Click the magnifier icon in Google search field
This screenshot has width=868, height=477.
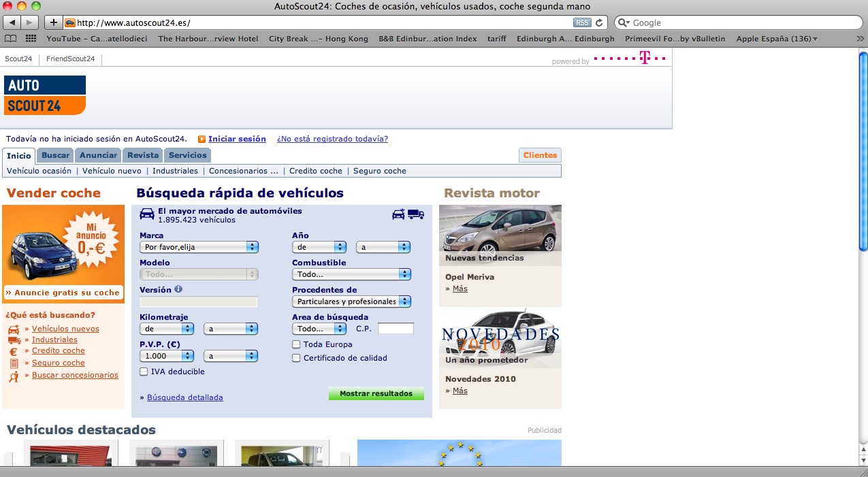[624, 22]
